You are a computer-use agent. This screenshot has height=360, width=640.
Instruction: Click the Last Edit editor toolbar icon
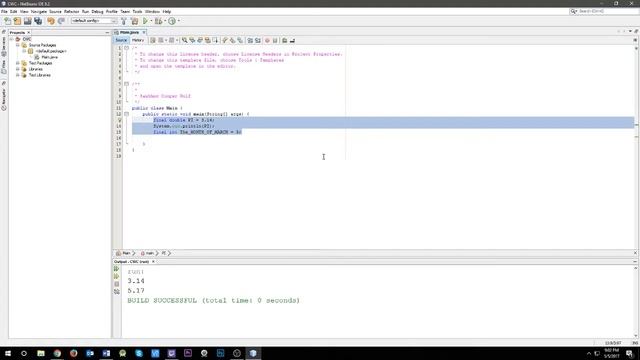pos(153,40)
